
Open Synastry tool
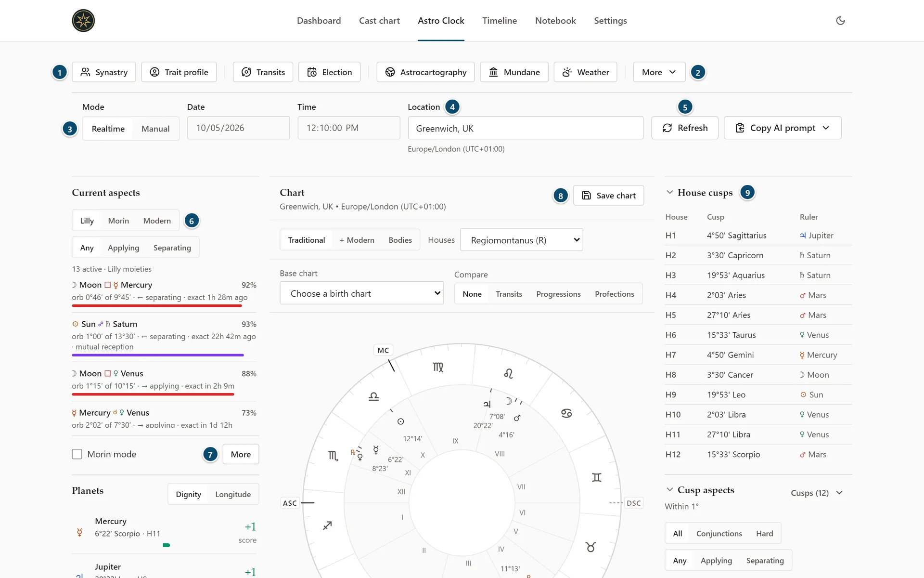(104, 72)
